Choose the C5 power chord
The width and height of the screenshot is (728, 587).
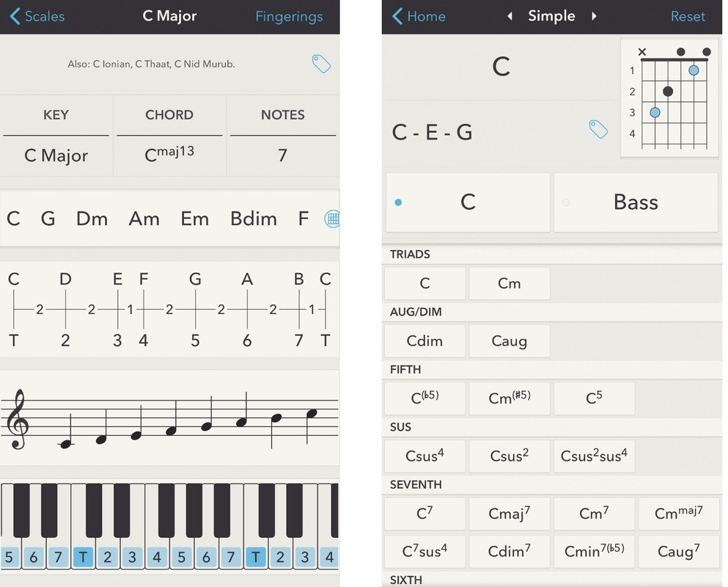[x=595, y=398]
